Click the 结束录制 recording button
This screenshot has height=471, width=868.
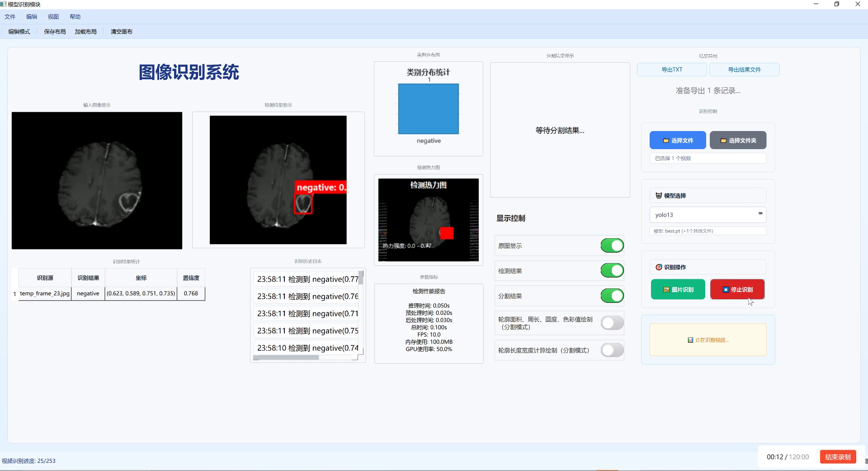pyautogui.click(x=837, y=457)
